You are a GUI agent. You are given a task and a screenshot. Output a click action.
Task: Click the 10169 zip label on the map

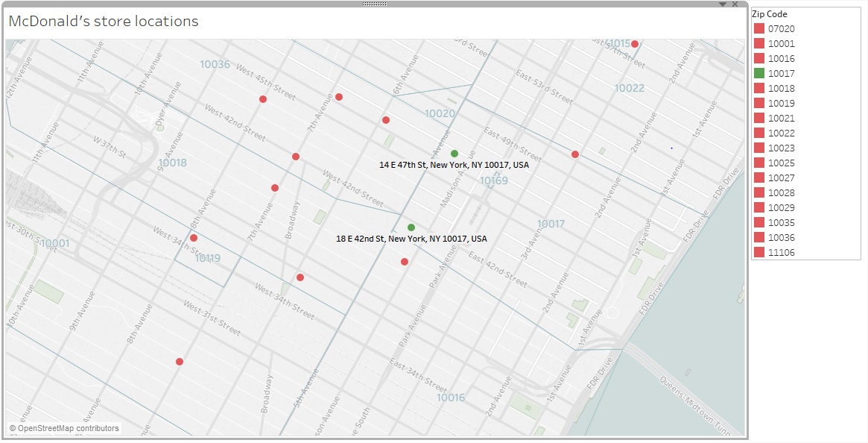(x=493, y=180)
